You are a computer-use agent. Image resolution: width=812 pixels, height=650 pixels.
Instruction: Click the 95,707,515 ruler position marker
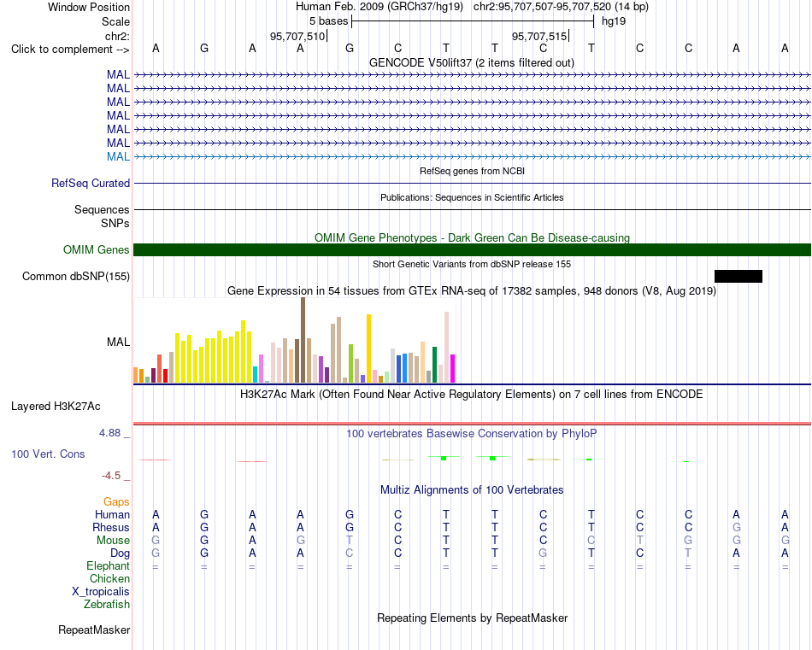pos(540,36)
